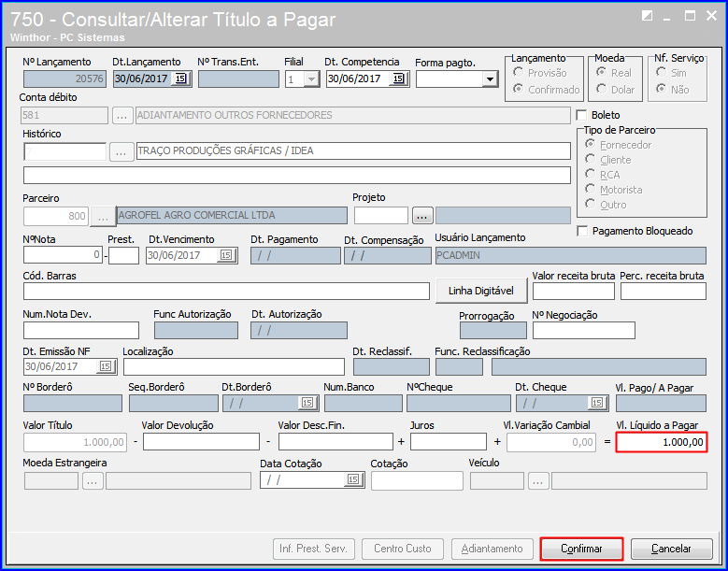Click the Projeto lookup ellipsis button
The height and width of the screenshot is (571, 728).
click(x=422, y=216)
